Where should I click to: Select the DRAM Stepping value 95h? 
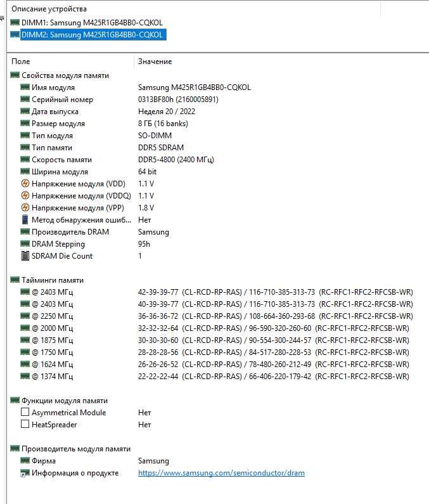(x=144, y=244)
